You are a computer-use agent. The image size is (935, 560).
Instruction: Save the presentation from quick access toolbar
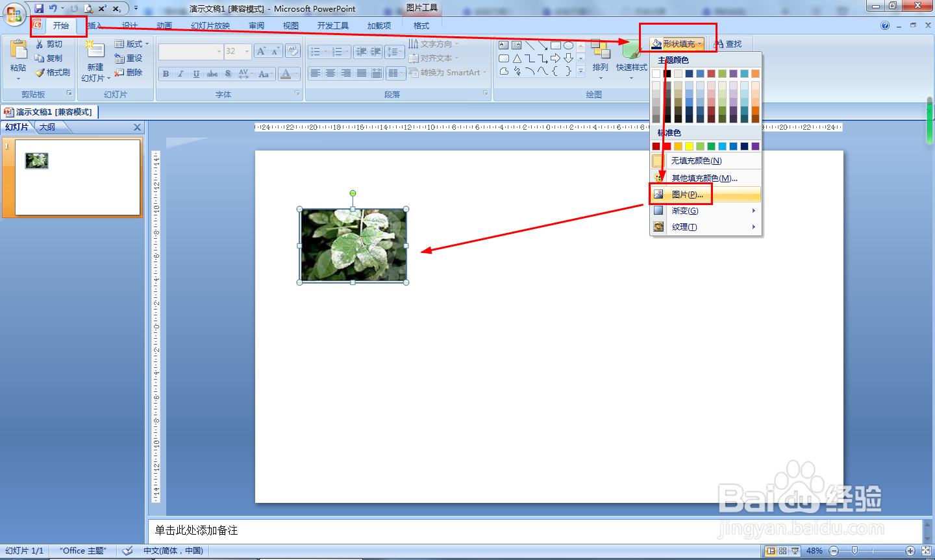39,8
